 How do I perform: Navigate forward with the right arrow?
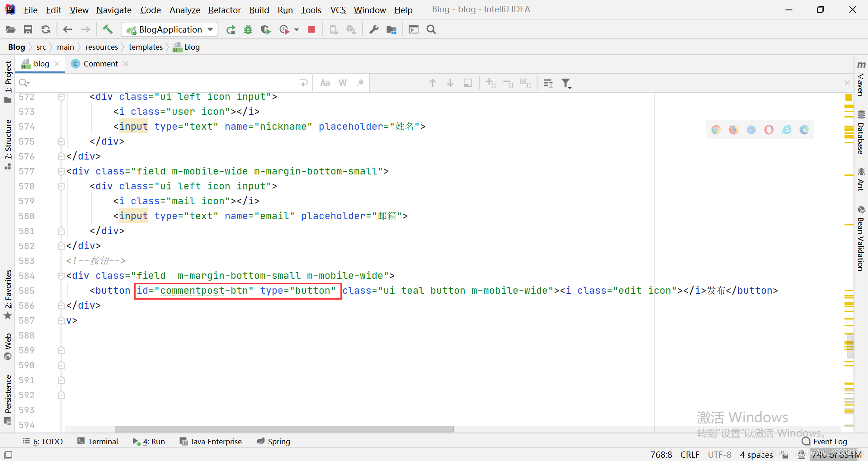(x=85, y=30)
